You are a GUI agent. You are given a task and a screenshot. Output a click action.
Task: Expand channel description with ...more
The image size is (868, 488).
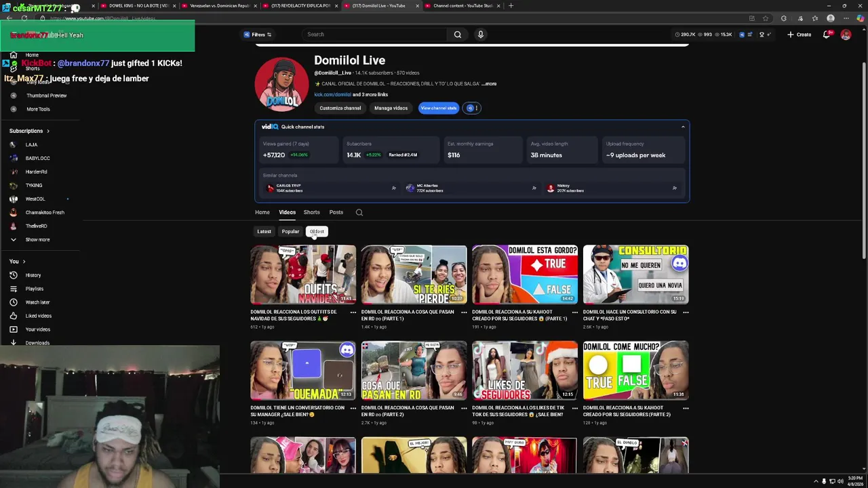click(x=489, y=84)
